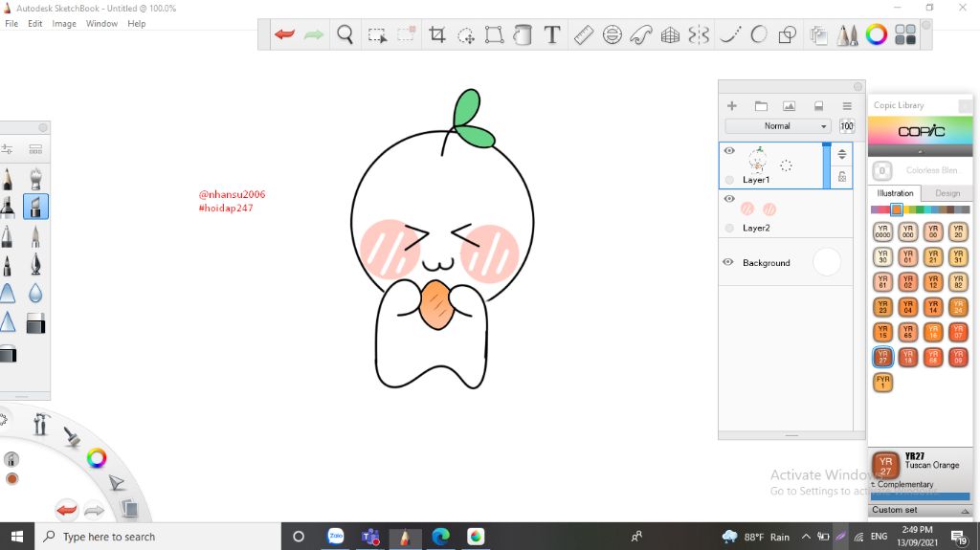Image resolution: width=980 pixels, height=550 pixels.
Task: Open the Perspective Guides tool
Action: 670,35
